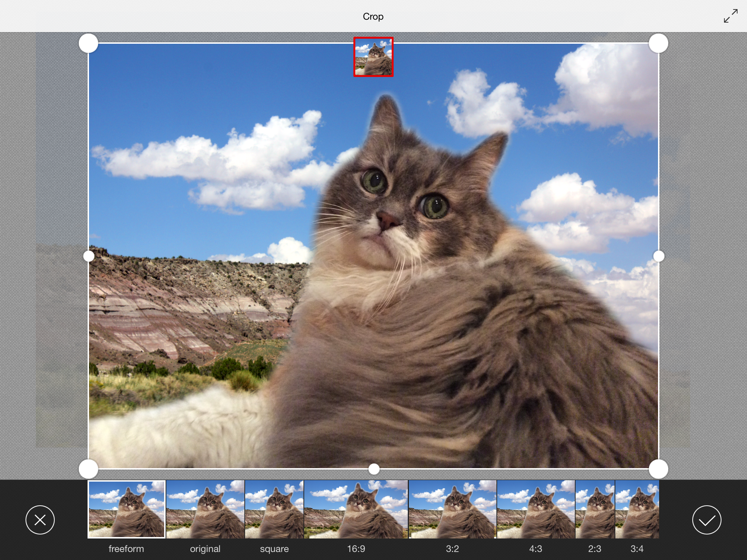747x560 pixels.
Task: Click the "freeform" label
Action: [x=126, y=549]
